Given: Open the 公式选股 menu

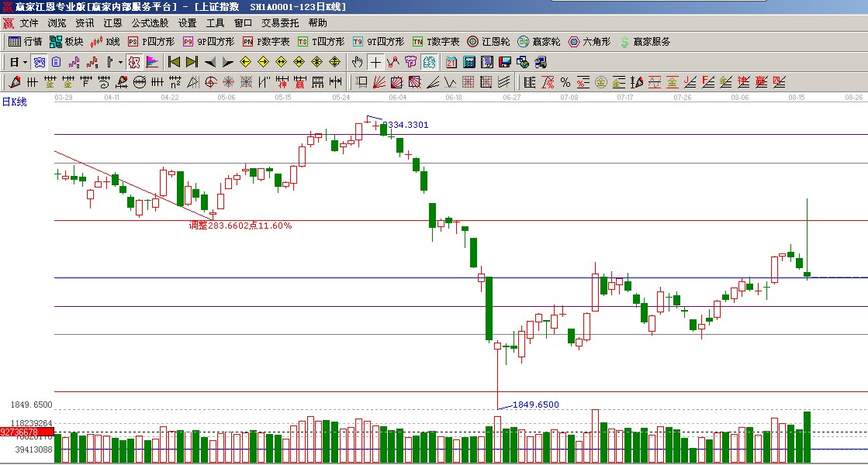Looking at the screenshot, I should click(150, 23).
